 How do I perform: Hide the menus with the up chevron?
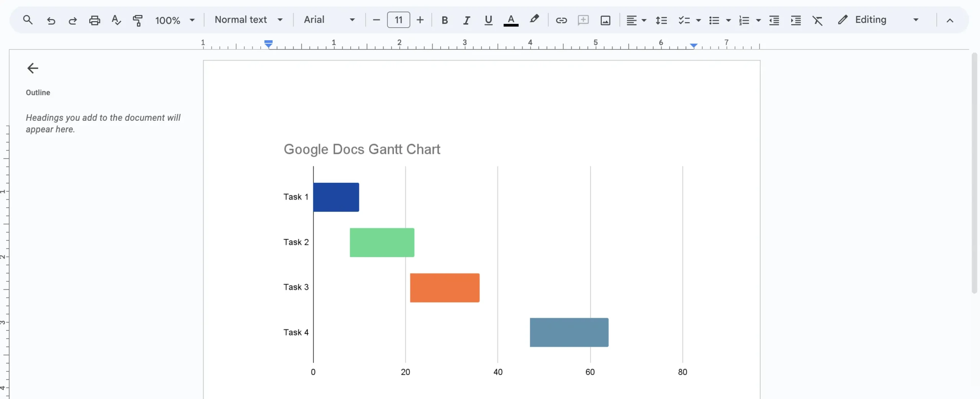coord(950,20)
